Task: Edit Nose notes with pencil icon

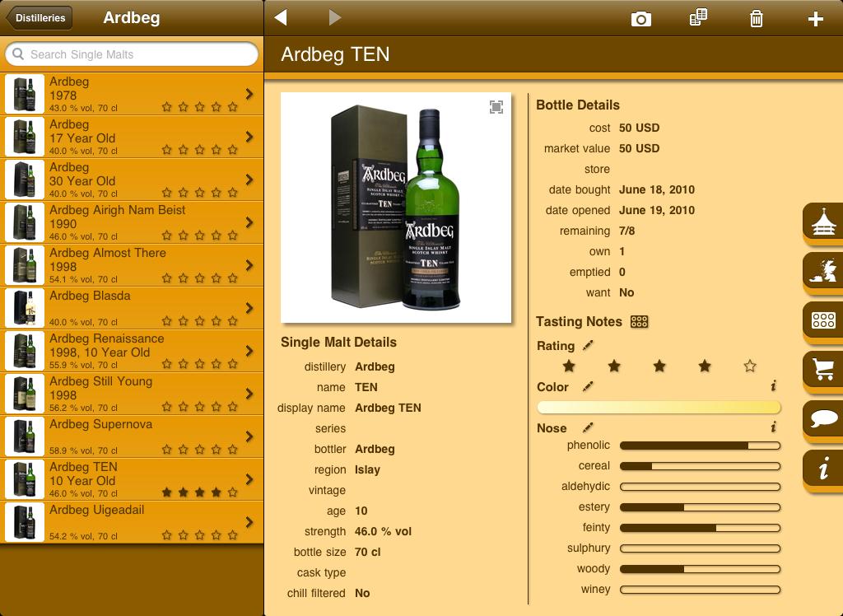Action: (x=588, y=427)
